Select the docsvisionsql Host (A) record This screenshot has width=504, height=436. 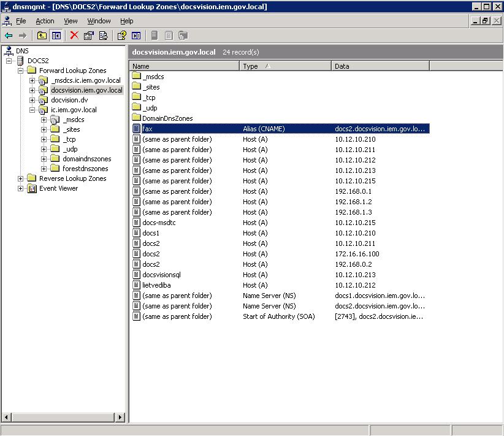[x=161, y=275]
